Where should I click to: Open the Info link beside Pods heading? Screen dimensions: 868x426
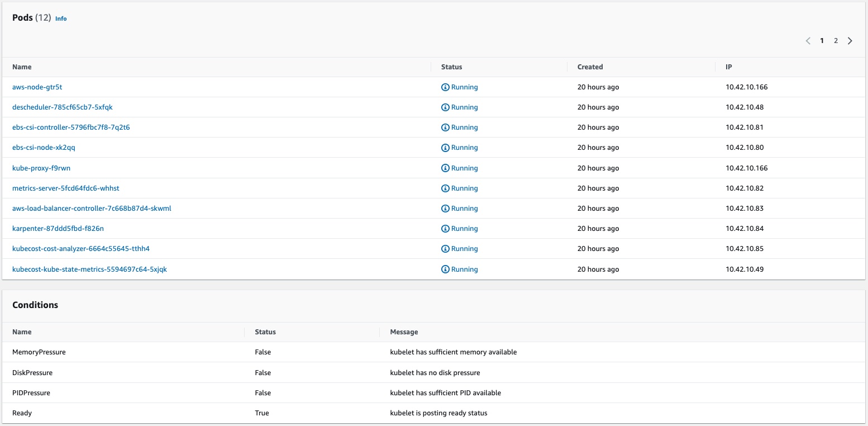[61, 18]
